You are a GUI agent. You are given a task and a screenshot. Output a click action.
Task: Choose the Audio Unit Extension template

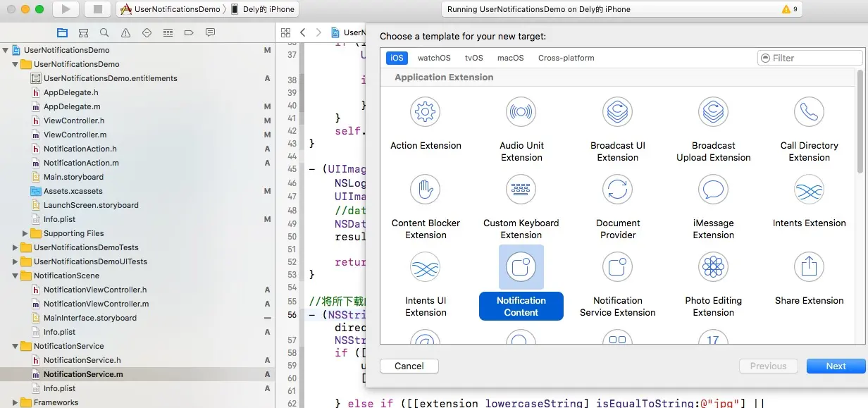tap(521, 129)
